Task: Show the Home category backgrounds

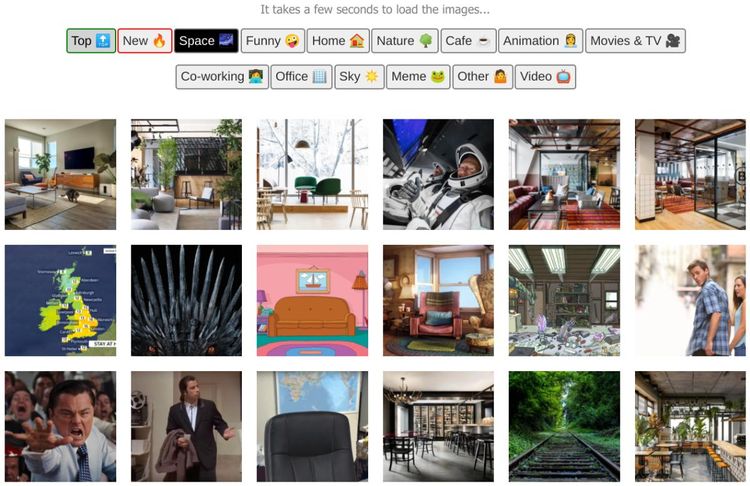Action: 338,41
